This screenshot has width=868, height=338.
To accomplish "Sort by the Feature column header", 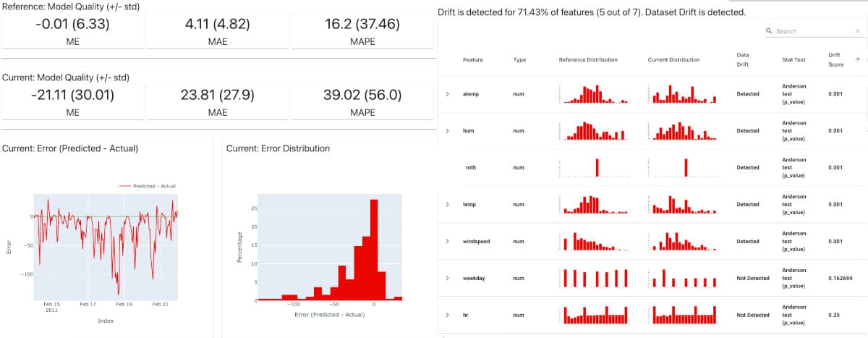I will (x=472, y=59).
